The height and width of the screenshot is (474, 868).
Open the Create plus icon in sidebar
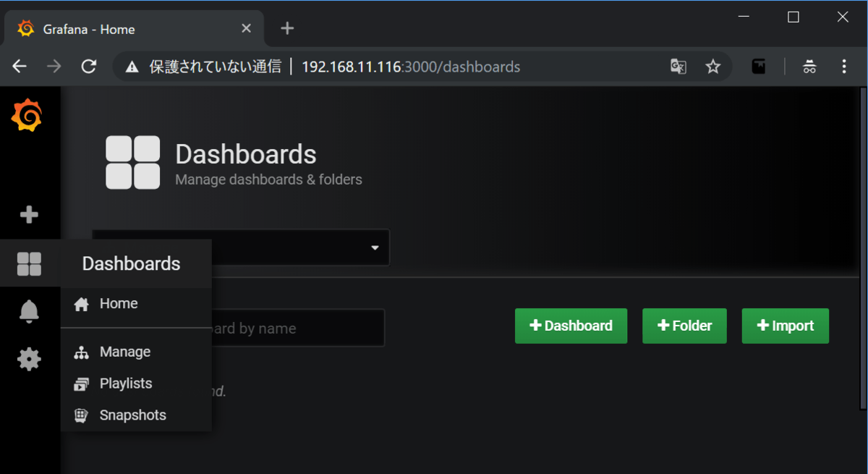click(29, 215)
